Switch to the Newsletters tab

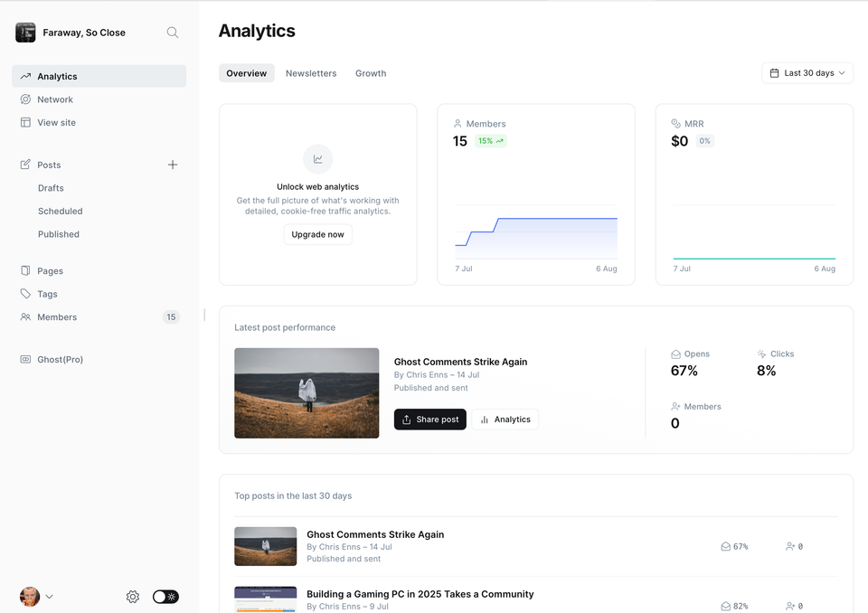point(311,72)
